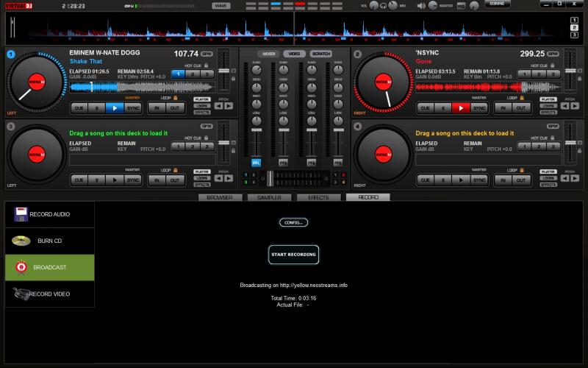The height and width of the screenshot is (368, 588).
Task: Switch to the Browser tab
Action: point(220,197)
